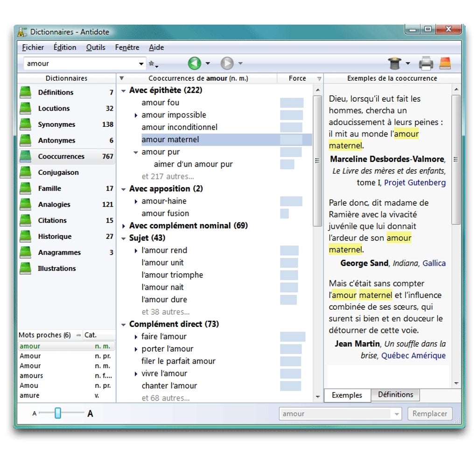Collapse the Complément direct (73) group
This screenshot has width=476, height=450.
tap(123, 325)
